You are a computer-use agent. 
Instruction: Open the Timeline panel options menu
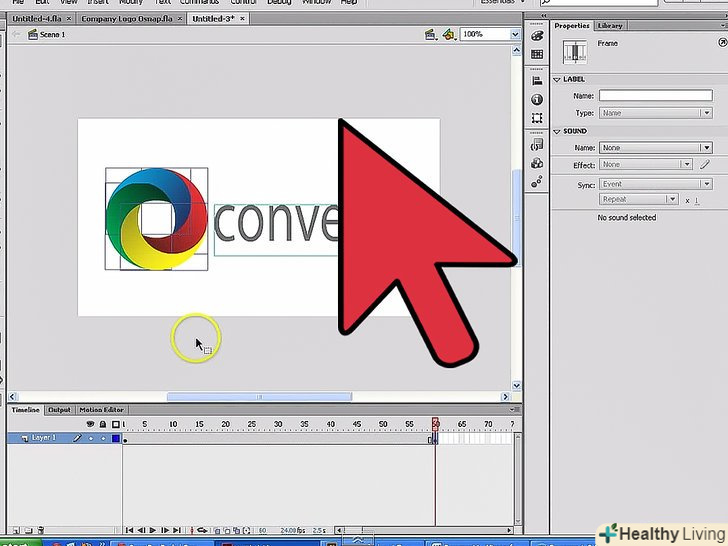(x=514, y=410)
